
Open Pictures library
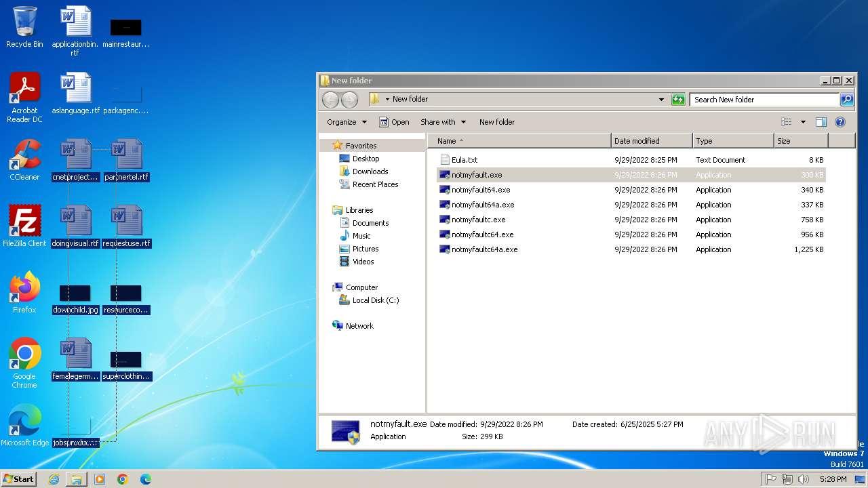(x=366, y=249)
